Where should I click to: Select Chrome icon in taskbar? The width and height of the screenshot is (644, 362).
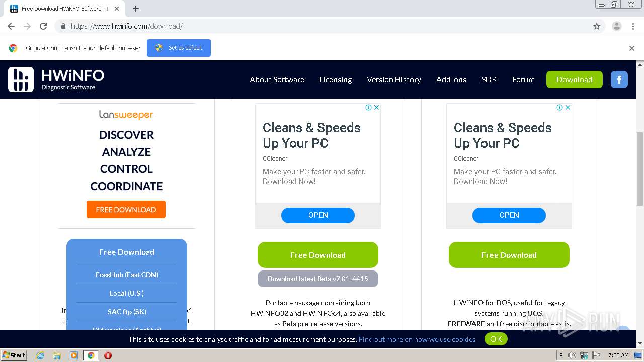coord(91,355)
